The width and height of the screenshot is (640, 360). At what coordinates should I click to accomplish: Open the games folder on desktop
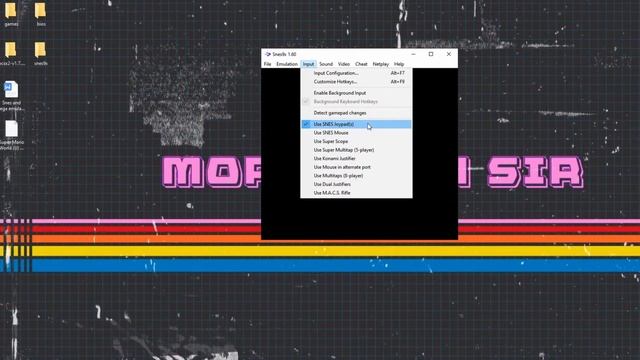[11, 13]
